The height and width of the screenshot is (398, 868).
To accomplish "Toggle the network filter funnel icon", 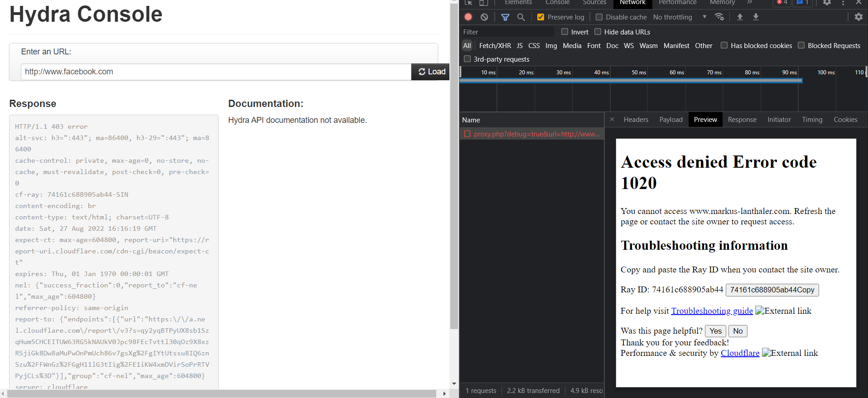I will coord(505,17).
